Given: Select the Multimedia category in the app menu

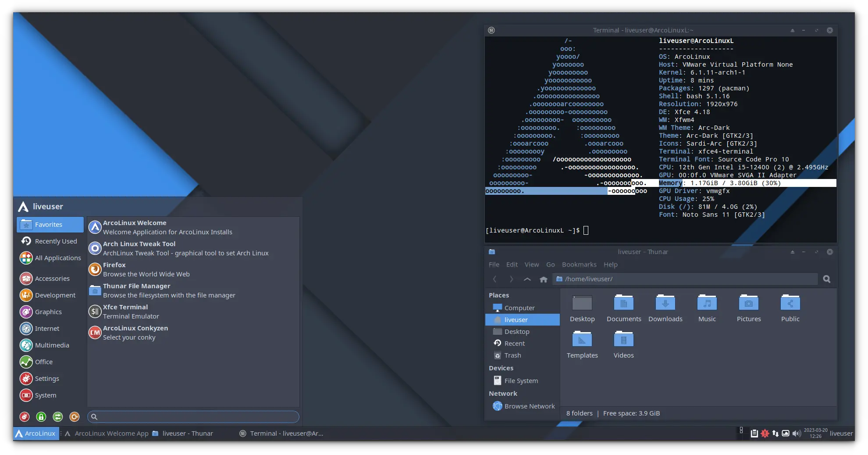Looking at the screenshot, I should (52, 345).
